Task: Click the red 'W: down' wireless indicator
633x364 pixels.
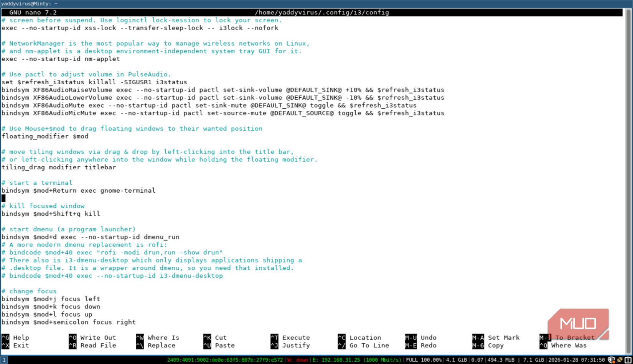Action: [297, 360]
